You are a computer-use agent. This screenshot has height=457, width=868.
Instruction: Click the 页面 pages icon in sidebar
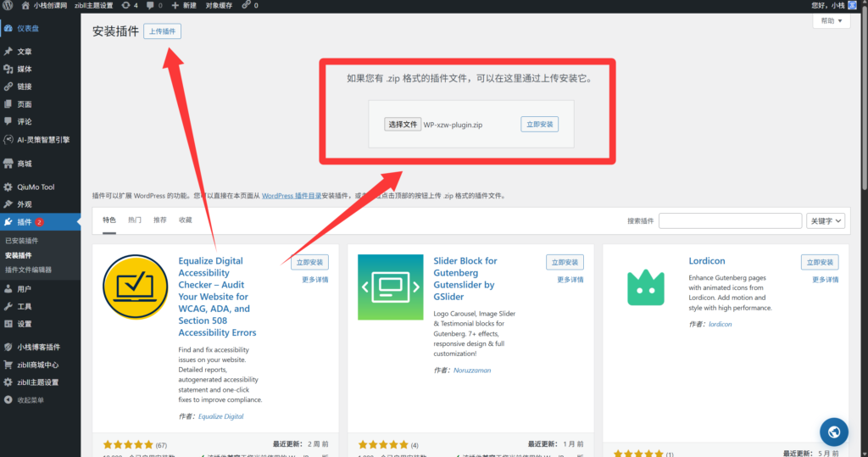(8, 104)
